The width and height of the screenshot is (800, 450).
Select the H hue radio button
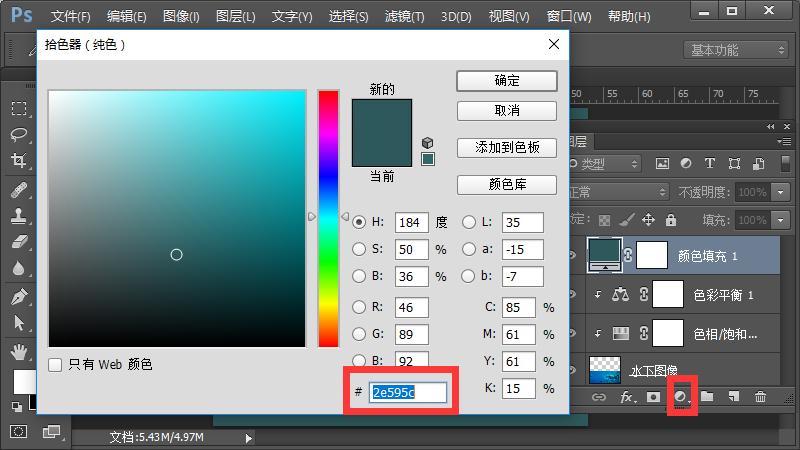click(359, 222)
